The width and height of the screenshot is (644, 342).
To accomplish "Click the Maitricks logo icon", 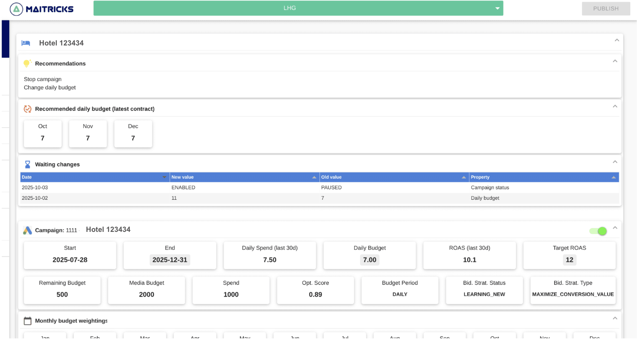I will [x=16, y=9].
